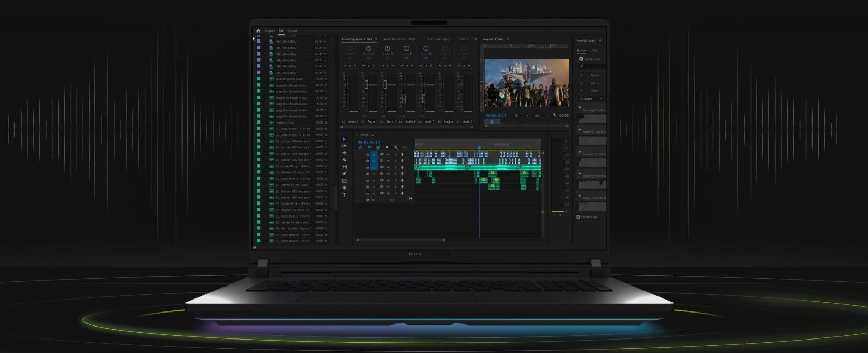Select the Razor tool
This screenshot has height=353, width=868.
pyautogui.click(x=344, y=160)
